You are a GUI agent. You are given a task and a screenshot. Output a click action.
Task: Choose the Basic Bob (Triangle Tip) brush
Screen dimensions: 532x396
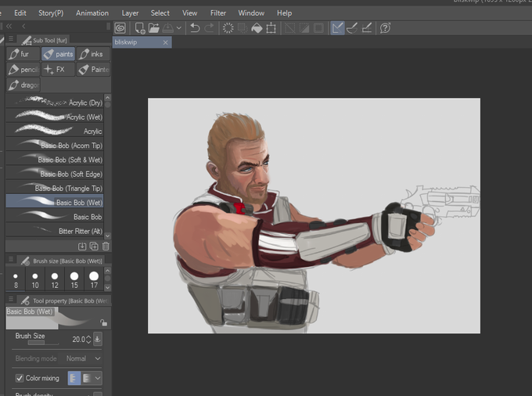pyautogui.click(x=55, y=187)
